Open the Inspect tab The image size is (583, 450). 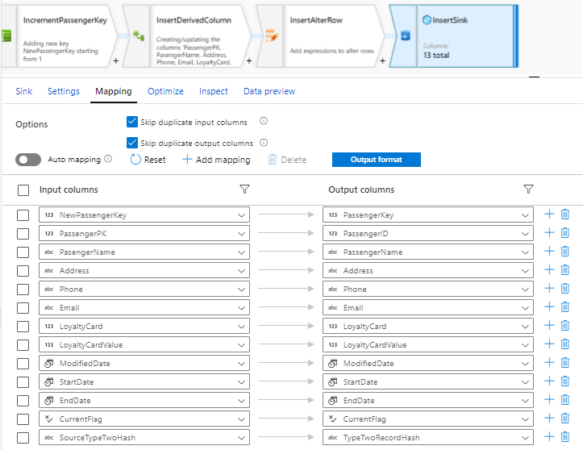[x=213, y=91]
